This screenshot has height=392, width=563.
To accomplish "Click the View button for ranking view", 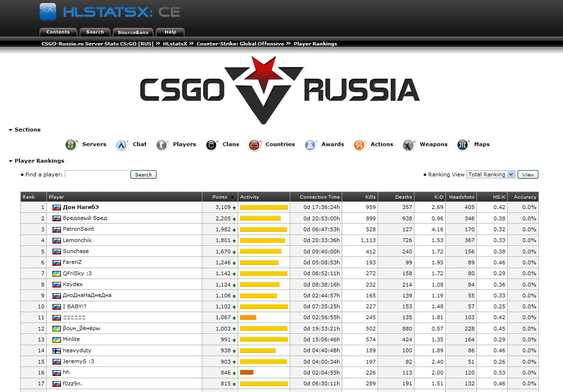I will tap(528, 174).
